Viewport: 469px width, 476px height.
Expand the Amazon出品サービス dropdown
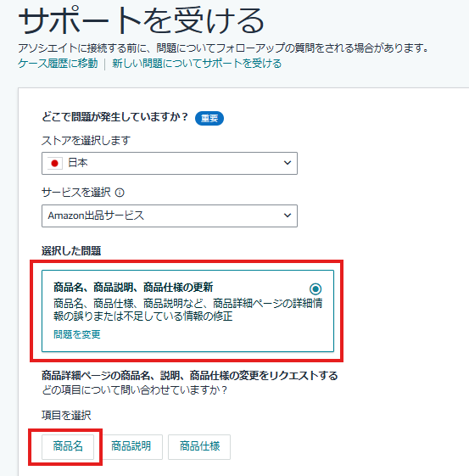pos(170,216)
